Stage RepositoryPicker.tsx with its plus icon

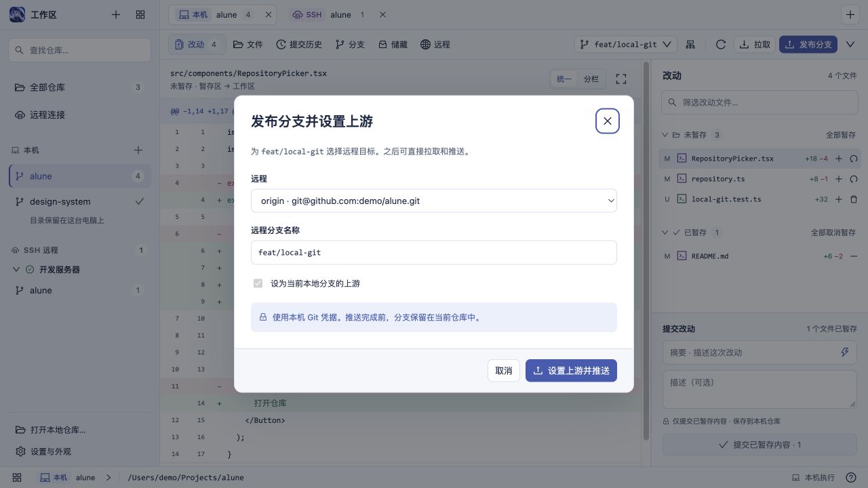point(839,159)
